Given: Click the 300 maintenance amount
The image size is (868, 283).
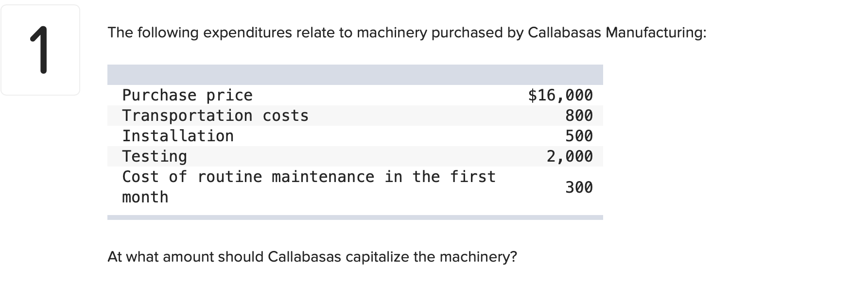Looking at the screenshot, I should point(579,187).
